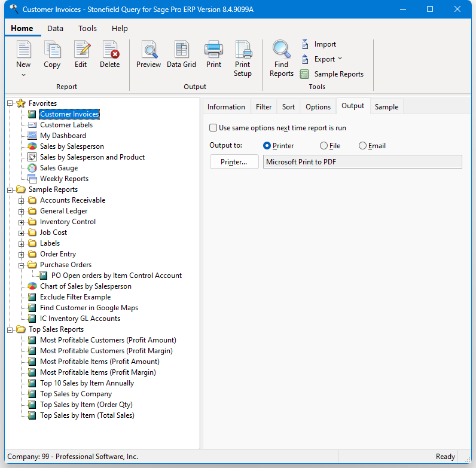Select the Sales by Salesperson and Product report
476x468 pixels.
click(x=92, y=157)
